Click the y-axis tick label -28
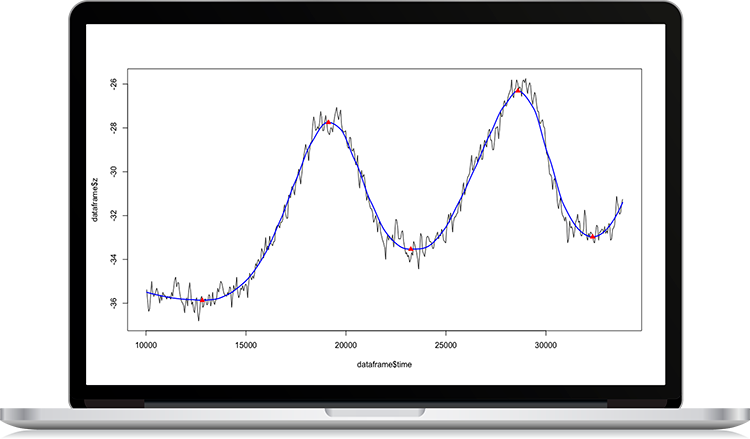750x439 pixels. tap(113, 128)
